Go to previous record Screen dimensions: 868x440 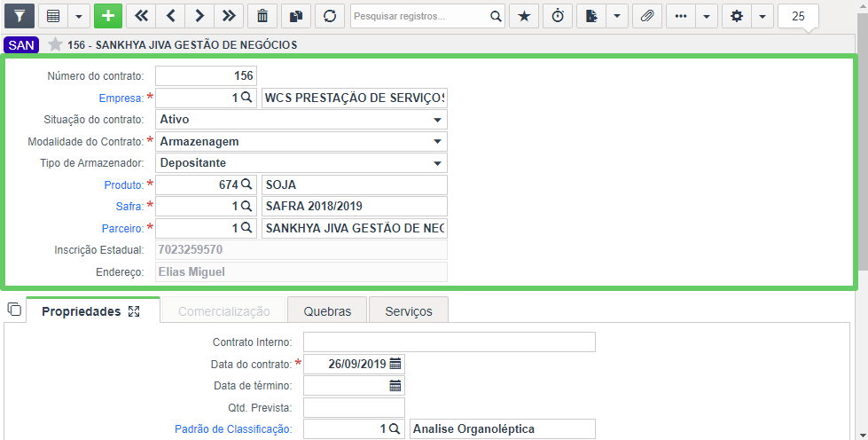click(x=170, y=16)
